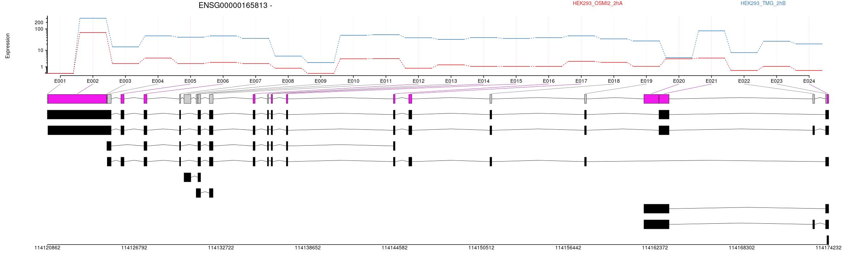868x253 pixels.
Task: Click genomic coordinate 114144582
Action: point(395,248)
